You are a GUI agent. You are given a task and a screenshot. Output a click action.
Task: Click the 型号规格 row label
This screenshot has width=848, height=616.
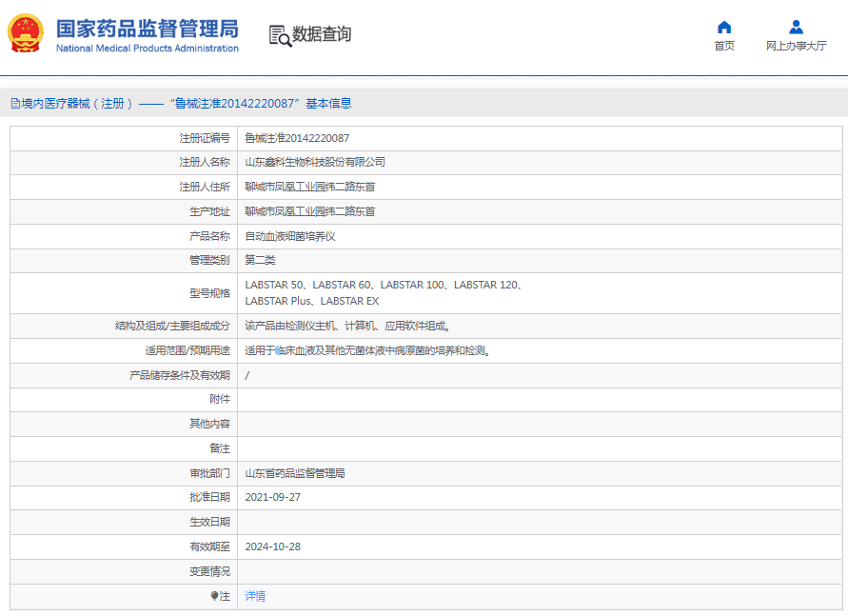pyautogui.click(x=209, y=293)
